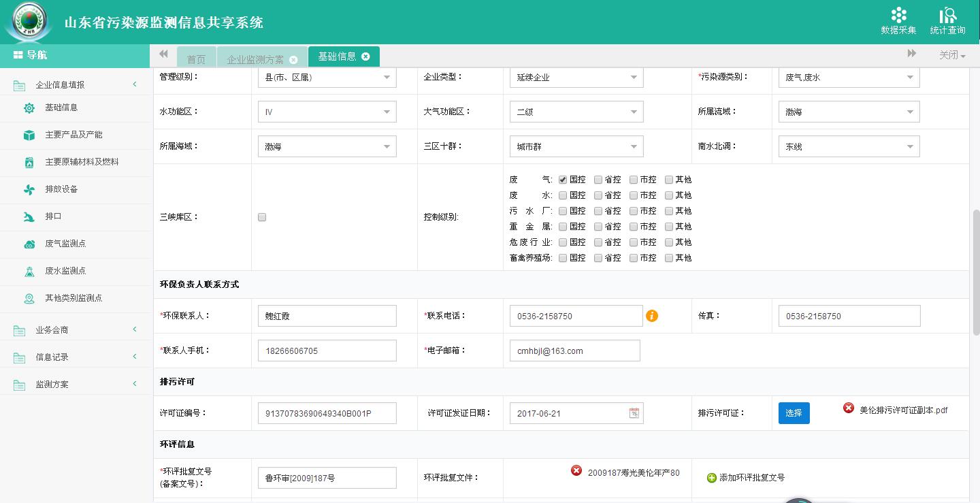This screenshot has height=503, width=980.
Task: Remove the 美伦排污许可证副本.pdf file with red X
Action: [849, 408]
